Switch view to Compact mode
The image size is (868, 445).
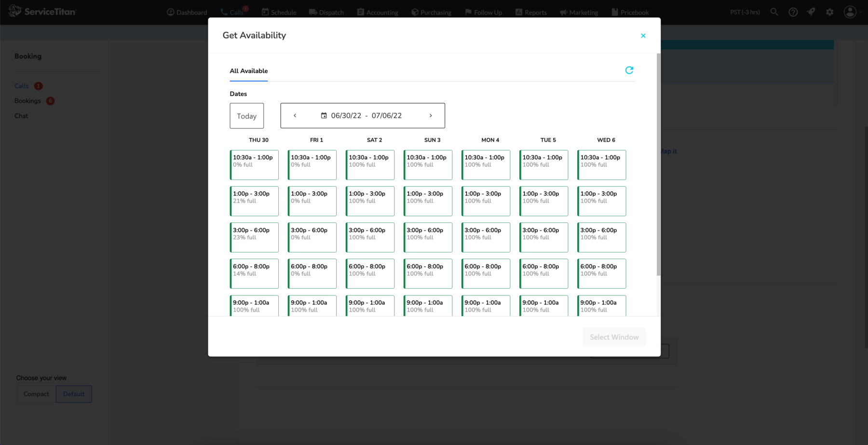[35, 394]
